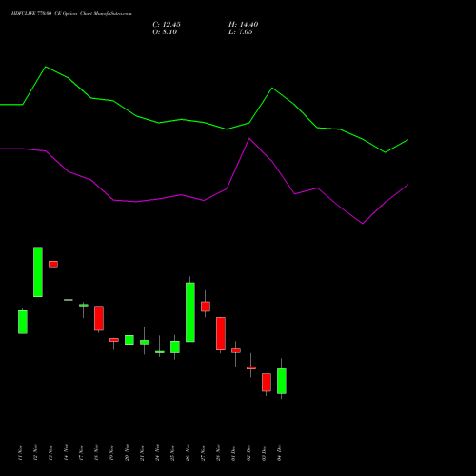The height and width of the screenshot is (476, 476).
Task: Click the 28 Nov date label
Action: tap(218, 453)
